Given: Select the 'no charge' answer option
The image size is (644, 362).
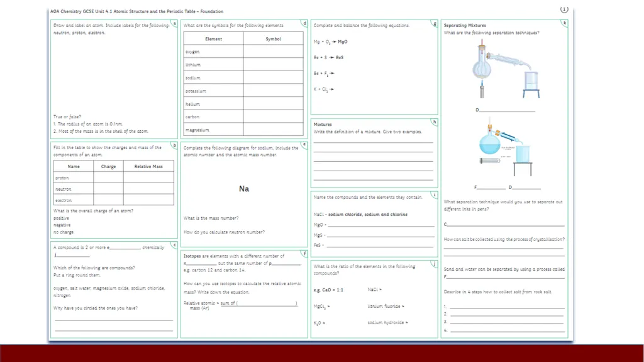Looking at the screenshot, I should coord(64,232).
